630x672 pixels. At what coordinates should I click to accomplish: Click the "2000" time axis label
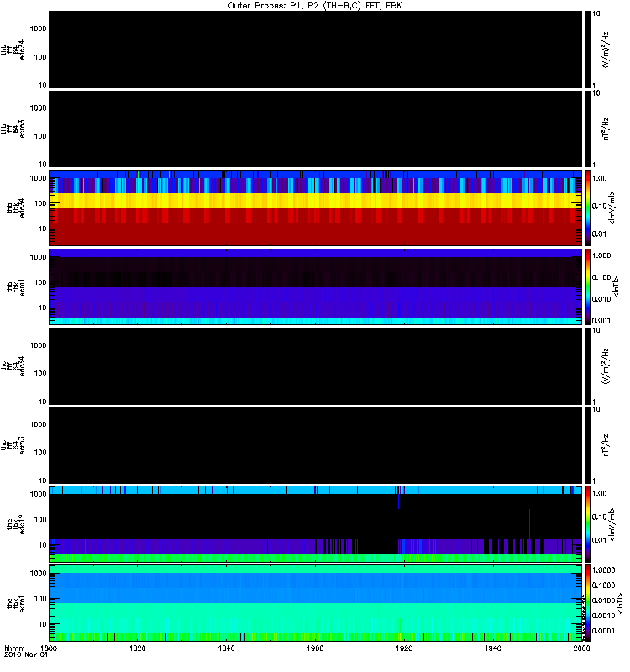click(x=581, y=648)
